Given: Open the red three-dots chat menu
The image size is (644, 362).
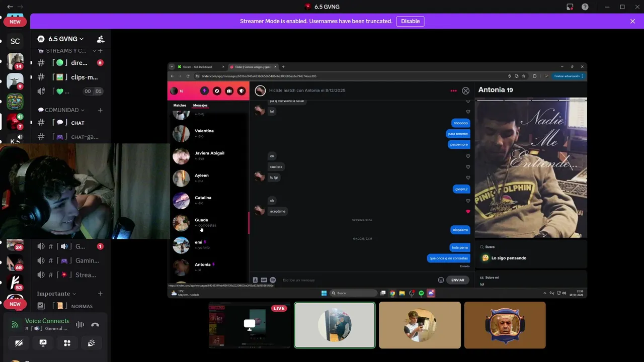Looking at the screenshot, I should click(453, 91).
